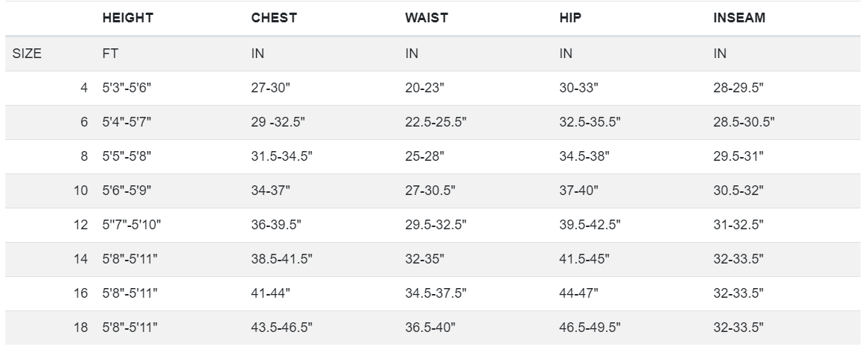The height and width of the screenshot is (364, 868).
Task: Select size 18 waist value 36.5-40"
Action: click(x=430, y=328)
